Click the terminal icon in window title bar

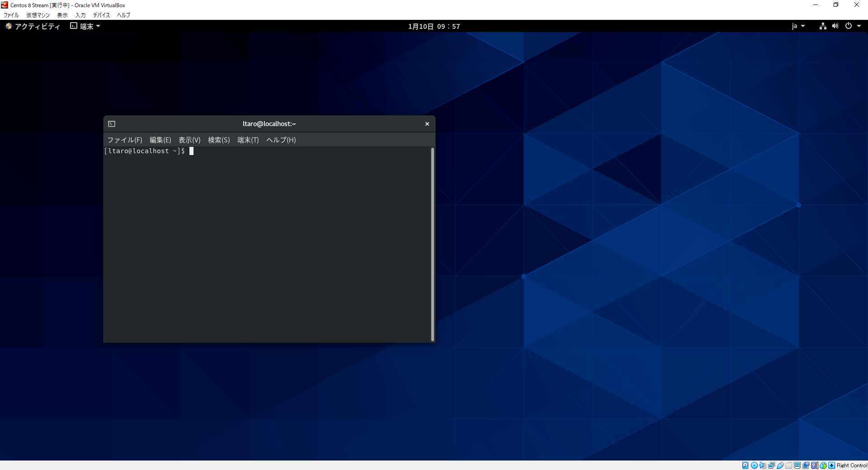pos(112,124)
